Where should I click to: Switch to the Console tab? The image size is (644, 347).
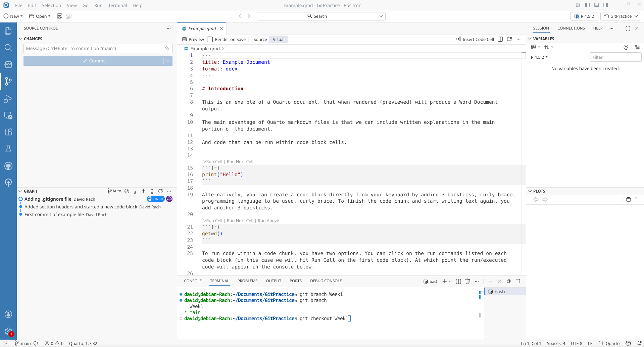point(193,281)
